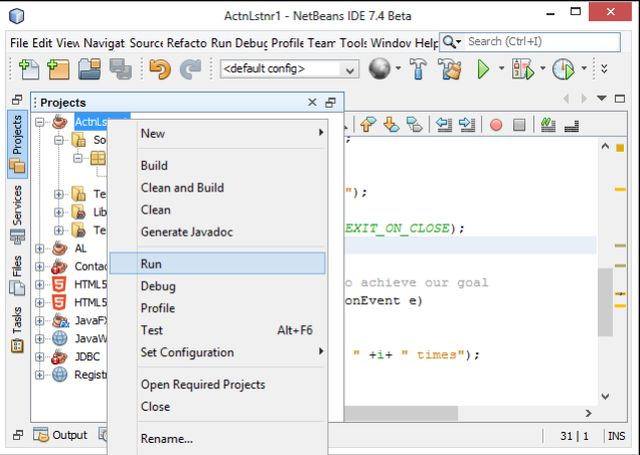Expand the AL project node
640x455 pixels.
[x=40, y=248]
